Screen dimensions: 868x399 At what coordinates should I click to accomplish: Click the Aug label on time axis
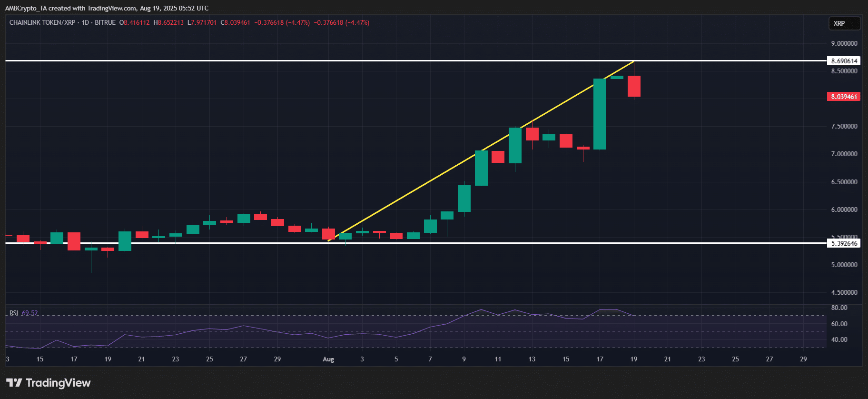(x=328, y=359)
